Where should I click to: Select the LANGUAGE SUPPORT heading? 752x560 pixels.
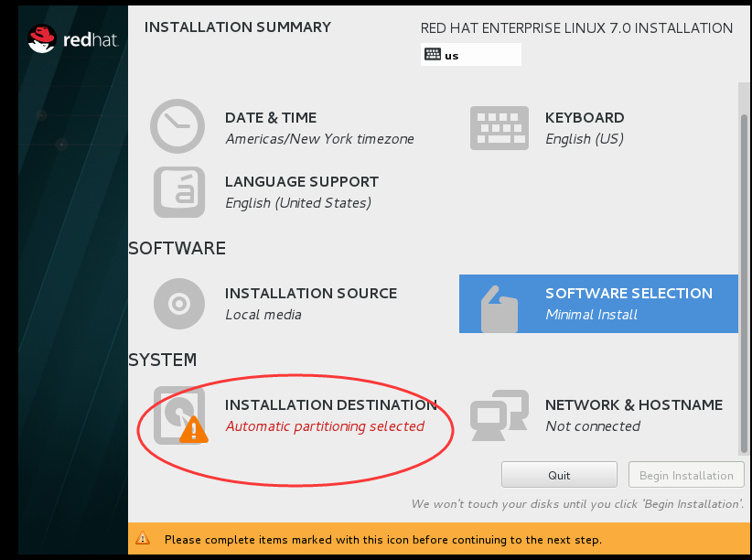click(302, 182)
